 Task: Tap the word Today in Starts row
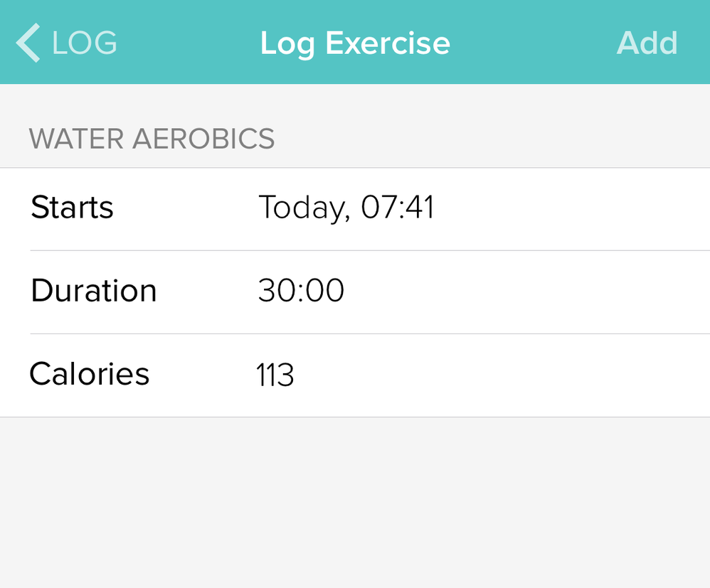(302, 208)
